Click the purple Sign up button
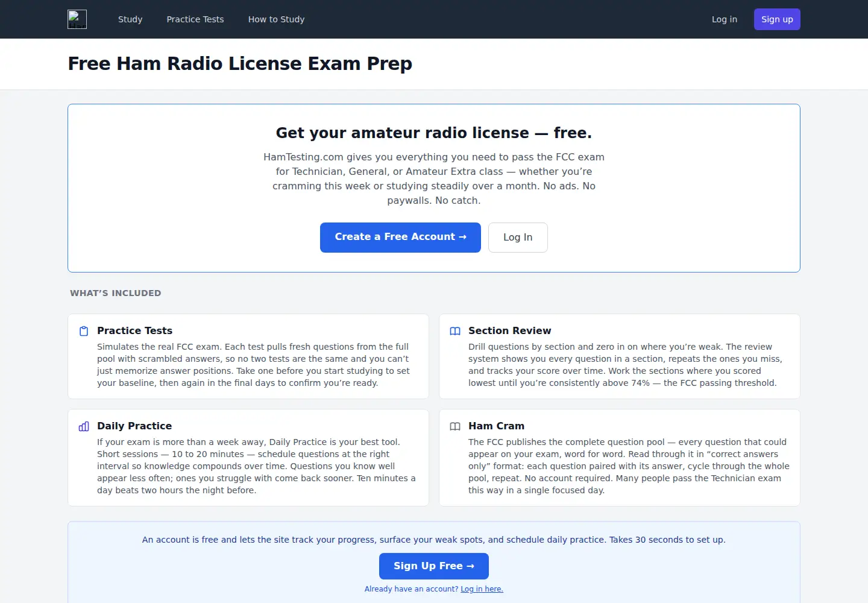The image size is (868, 603). point(777,19)
